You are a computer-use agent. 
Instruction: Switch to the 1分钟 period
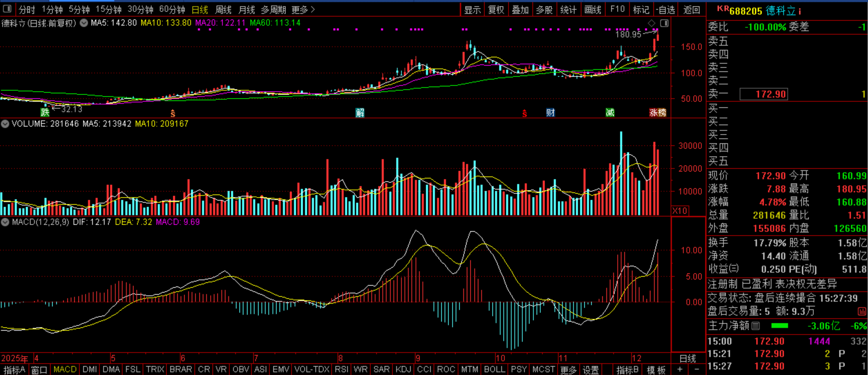tap(52, 9)
